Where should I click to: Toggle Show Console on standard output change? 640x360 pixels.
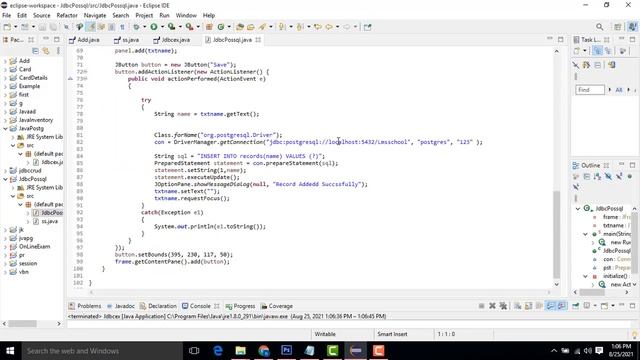tap(551, 306)
